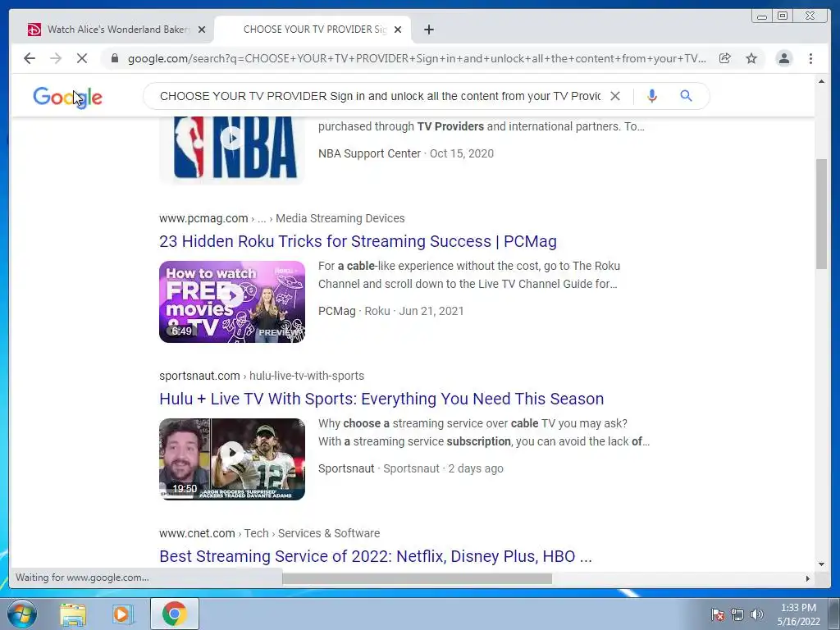Click the blue search magnifier icon
The width and height of the screenshot is (840, 630).
coord(687,96)
